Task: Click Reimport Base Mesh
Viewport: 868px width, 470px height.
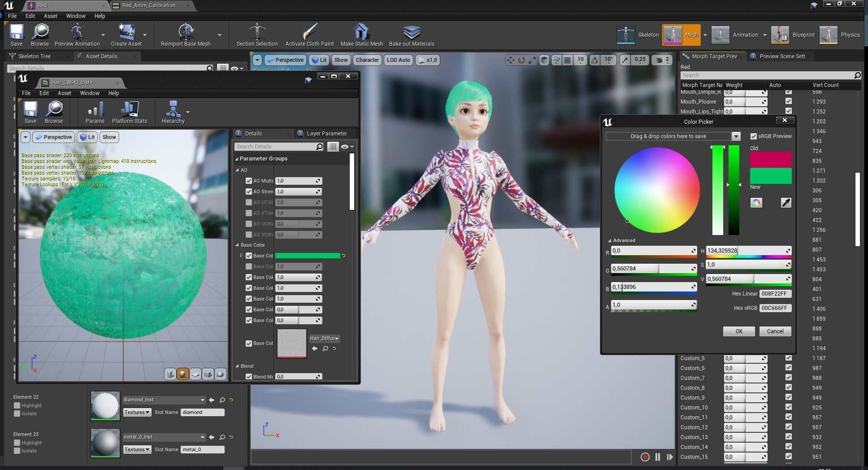Action: [x=186, y=35]
